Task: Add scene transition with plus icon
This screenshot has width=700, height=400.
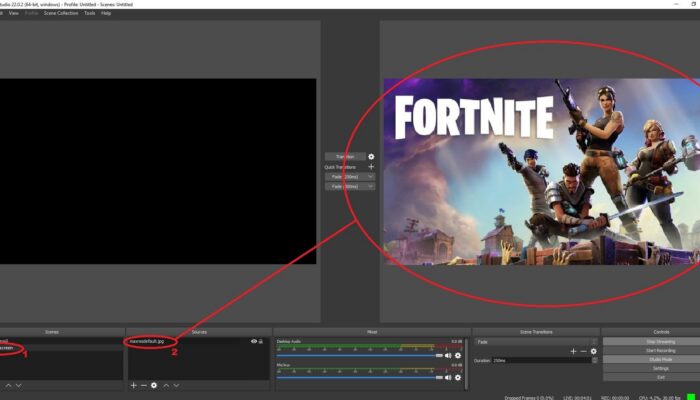Action: 573,352
